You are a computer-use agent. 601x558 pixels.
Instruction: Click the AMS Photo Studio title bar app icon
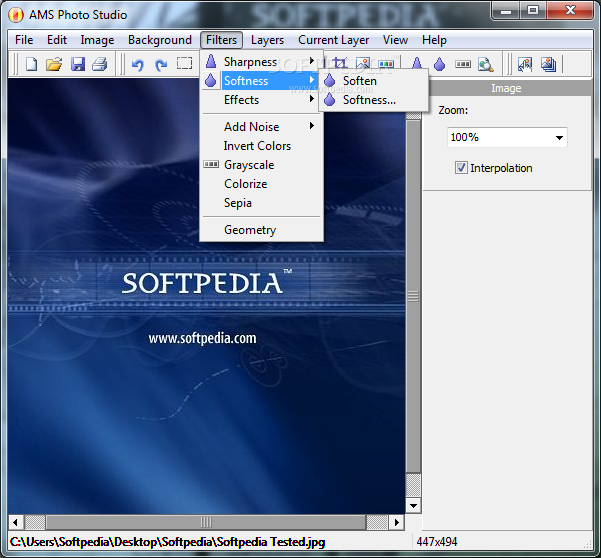point(16,15)
